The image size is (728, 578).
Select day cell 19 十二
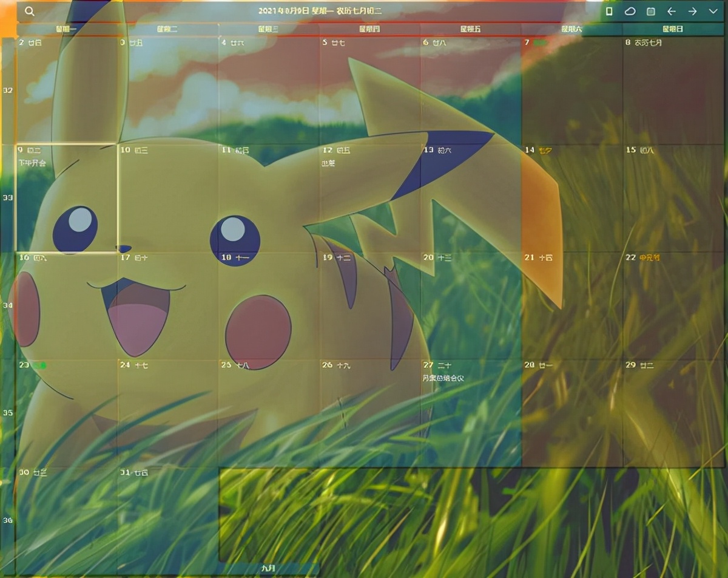(369, 305)
